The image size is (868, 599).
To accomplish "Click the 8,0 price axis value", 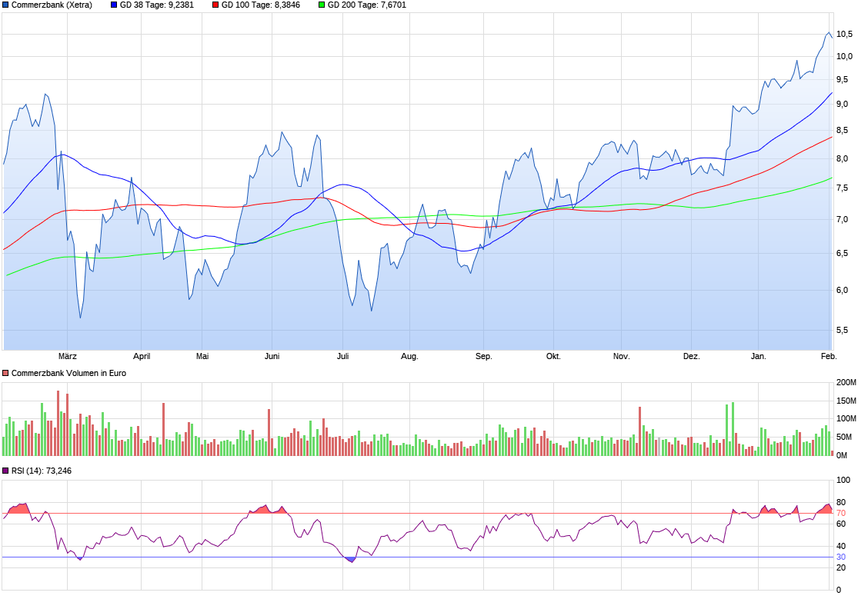I will pos(842,158).
